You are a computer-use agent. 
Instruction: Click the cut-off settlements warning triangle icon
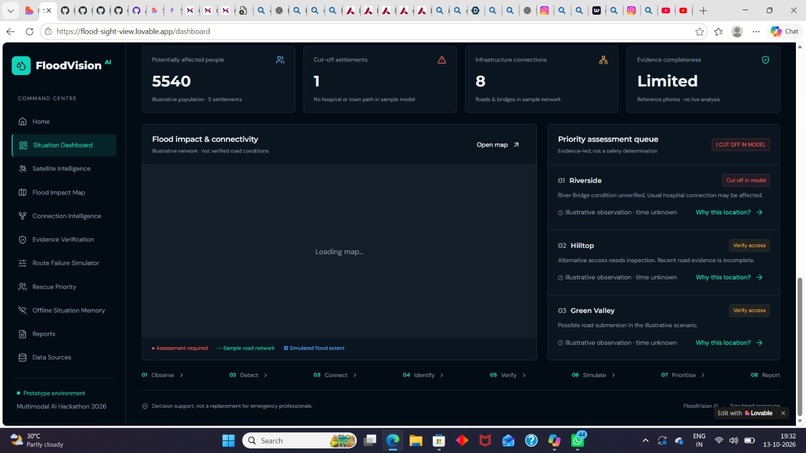[442, 60]
